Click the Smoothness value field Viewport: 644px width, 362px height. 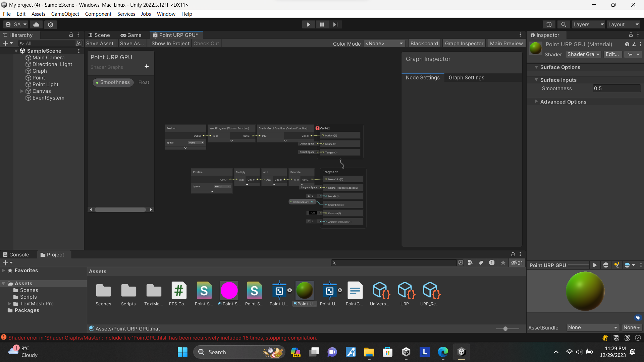point(616,88)
